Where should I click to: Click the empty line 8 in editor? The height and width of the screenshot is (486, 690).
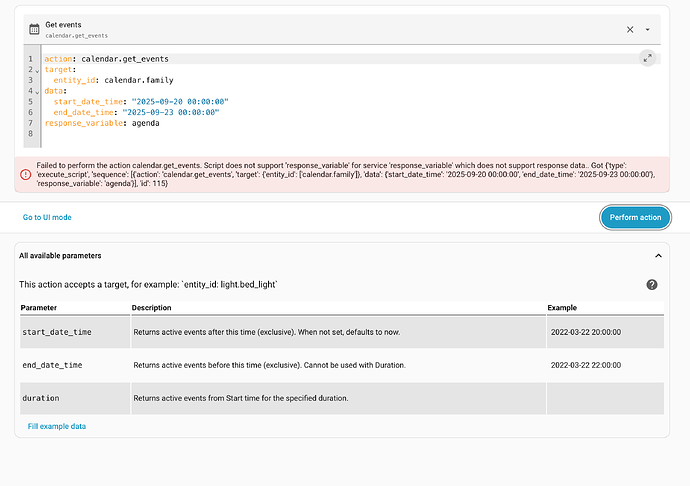point(200,134)
